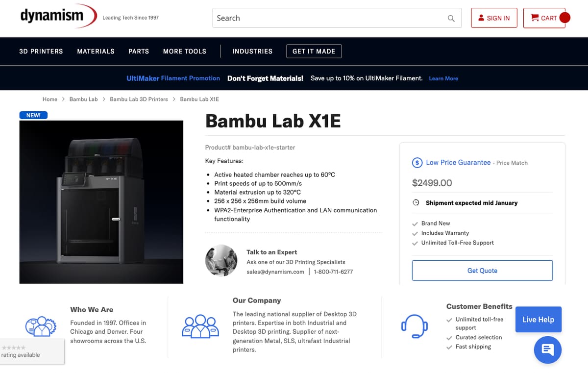
Task: Open the shopping cart
Action: tap(544, 18)
